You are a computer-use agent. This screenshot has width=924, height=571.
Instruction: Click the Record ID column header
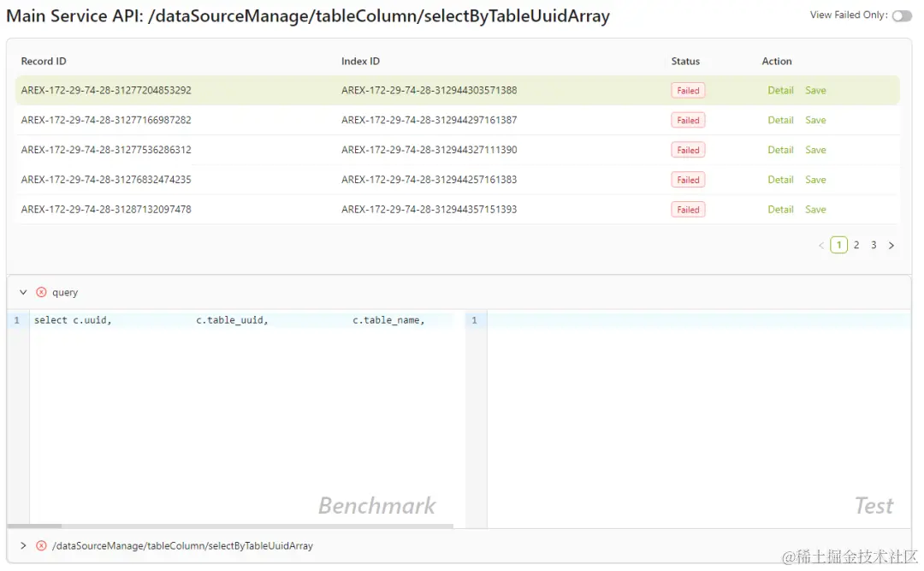tap(44, 62)
